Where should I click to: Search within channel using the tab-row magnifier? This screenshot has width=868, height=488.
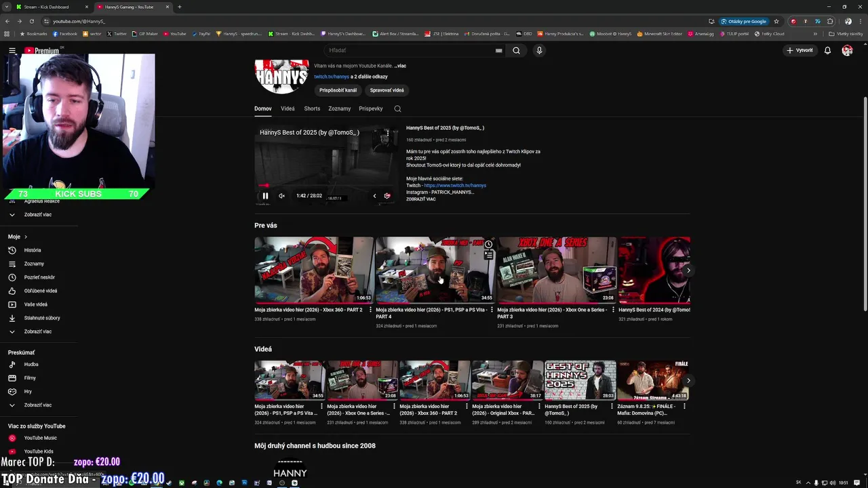[x=397, y=108]
